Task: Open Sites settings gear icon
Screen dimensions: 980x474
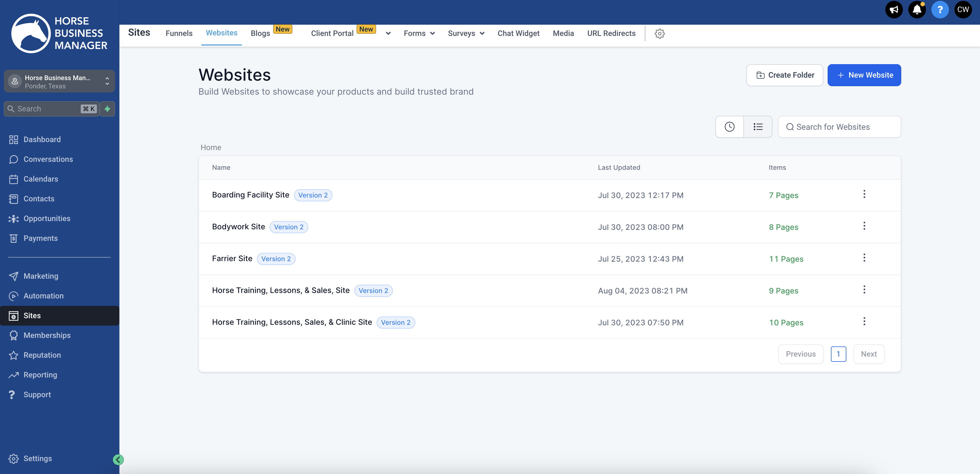Action: point(659,33)
